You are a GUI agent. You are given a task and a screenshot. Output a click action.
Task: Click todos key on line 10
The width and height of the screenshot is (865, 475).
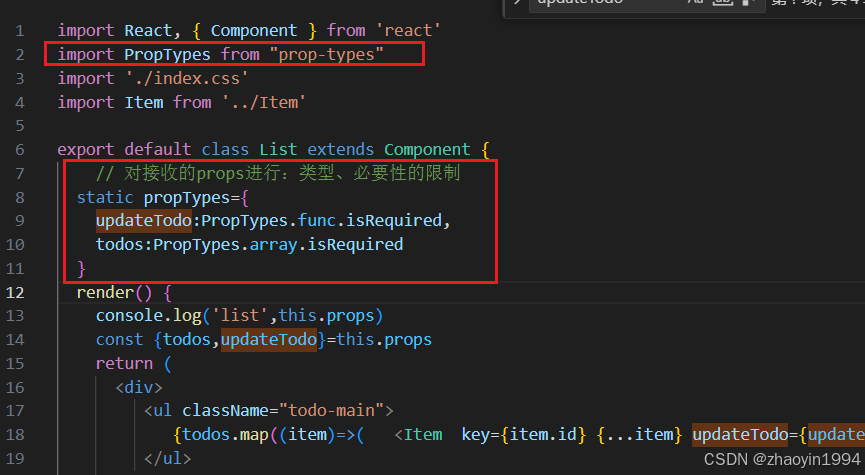pos(120,244)
